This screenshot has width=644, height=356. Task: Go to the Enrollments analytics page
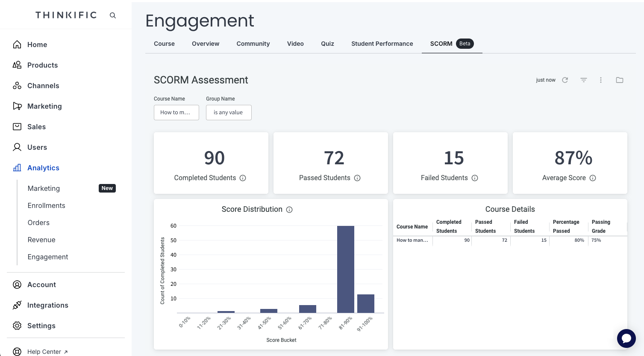click(46, 205)
